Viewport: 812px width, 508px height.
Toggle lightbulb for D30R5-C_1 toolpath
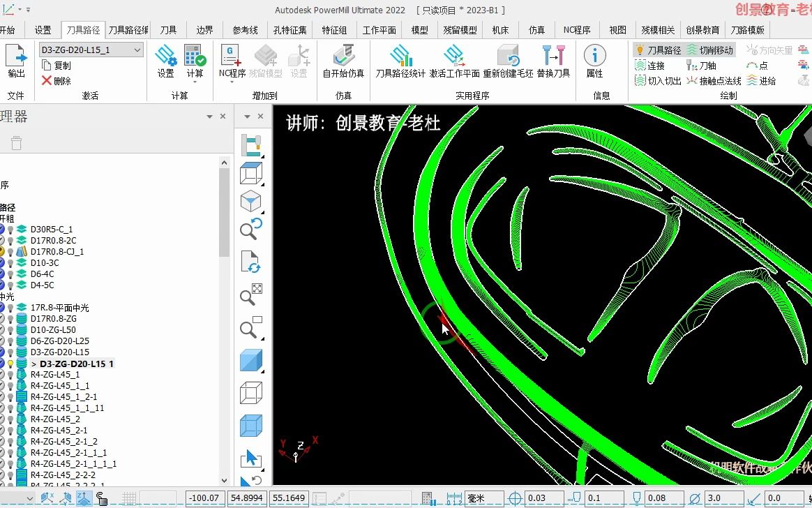coord(10,229)
